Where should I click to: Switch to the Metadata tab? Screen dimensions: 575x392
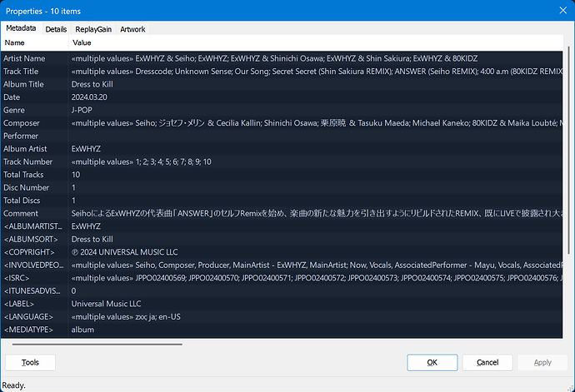pyautogui.click(x=21, y=28)
